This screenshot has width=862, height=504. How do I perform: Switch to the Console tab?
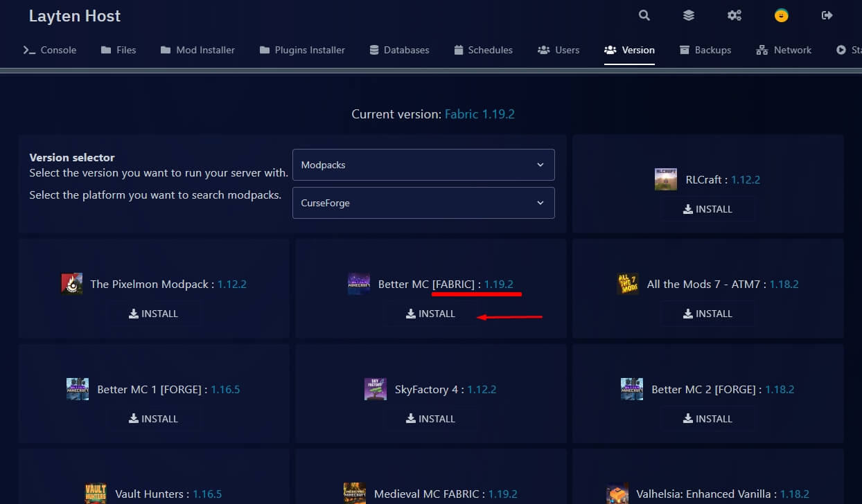[x=49, y=50]
